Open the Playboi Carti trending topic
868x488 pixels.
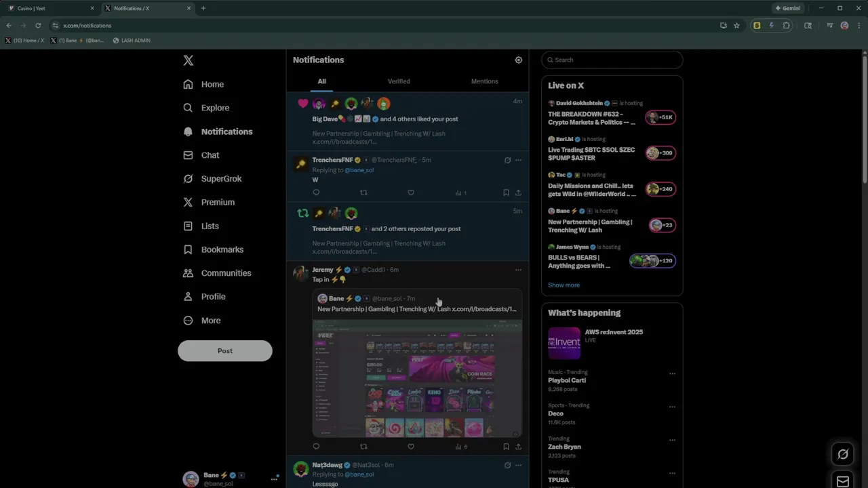pyautogui.click(x=567, y=380)
